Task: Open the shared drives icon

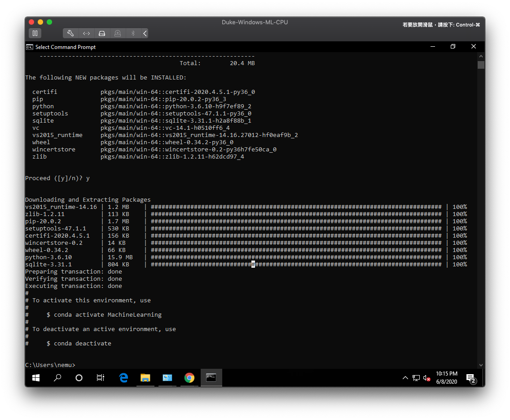Action: (x=102, y=33)
